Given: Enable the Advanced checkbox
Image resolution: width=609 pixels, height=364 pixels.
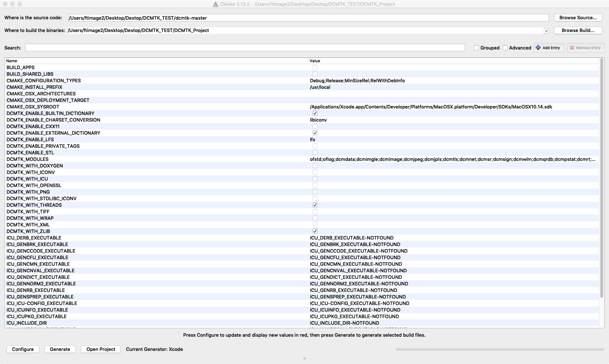Looking at the screenshot, I should pos(505,48).
